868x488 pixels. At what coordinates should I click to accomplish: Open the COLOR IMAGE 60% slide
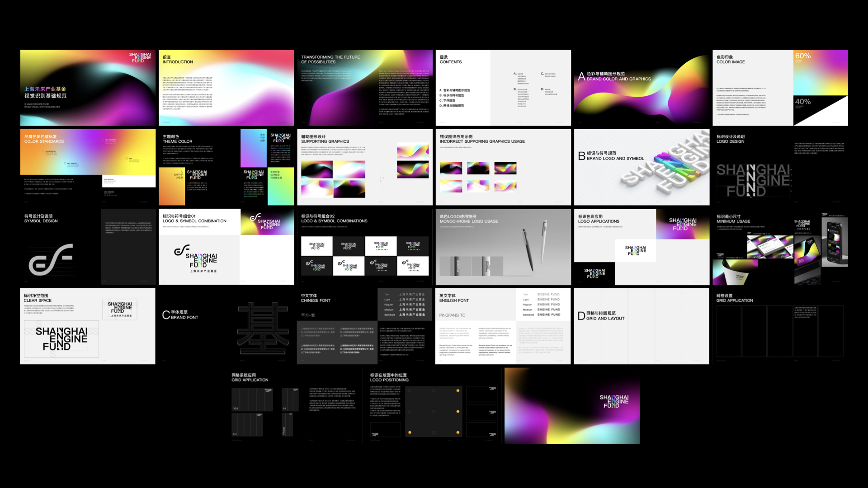point(780,88)
